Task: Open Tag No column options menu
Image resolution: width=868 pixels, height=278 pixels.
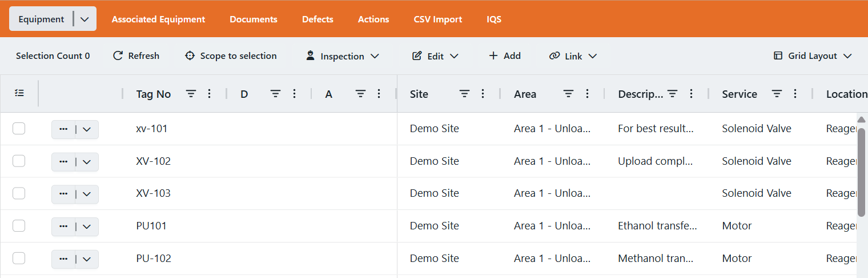Action: [209, 93]
